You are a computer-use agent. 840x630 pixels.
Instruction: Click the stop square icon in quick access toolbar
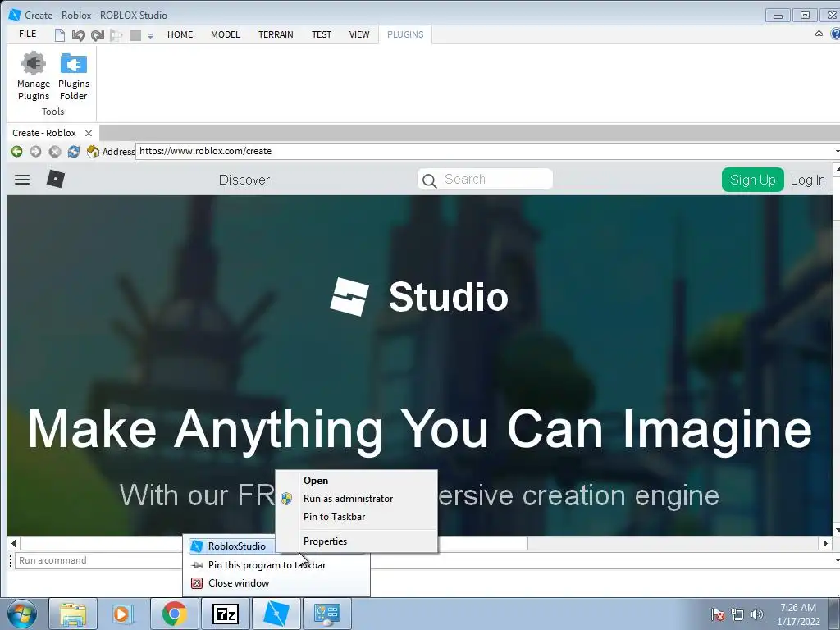[x=135, y=35]
